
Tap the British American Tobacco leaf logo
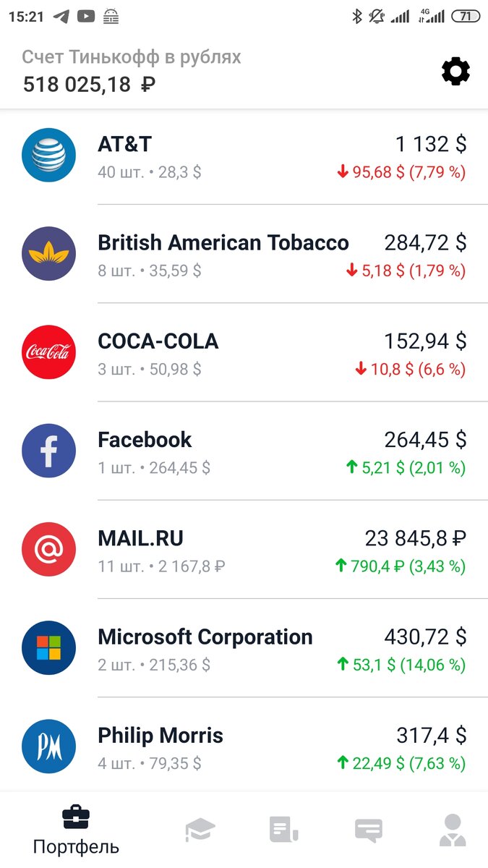click(48, 253)
